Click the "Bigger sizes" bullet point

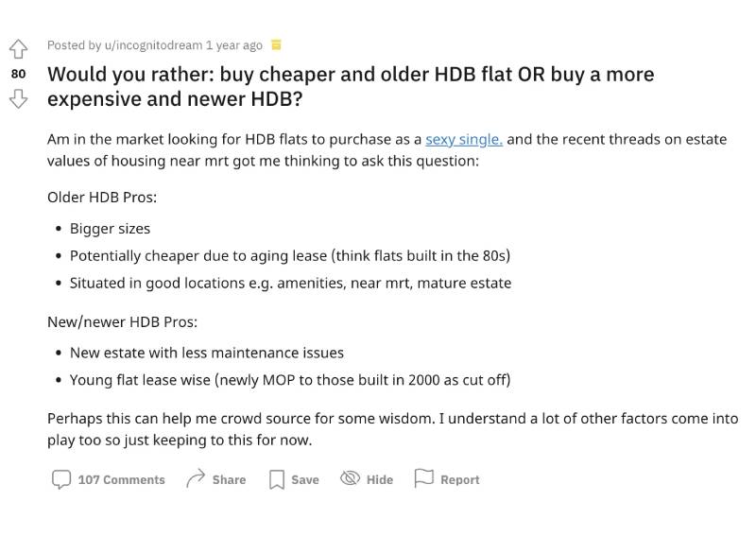pos(110,228)
